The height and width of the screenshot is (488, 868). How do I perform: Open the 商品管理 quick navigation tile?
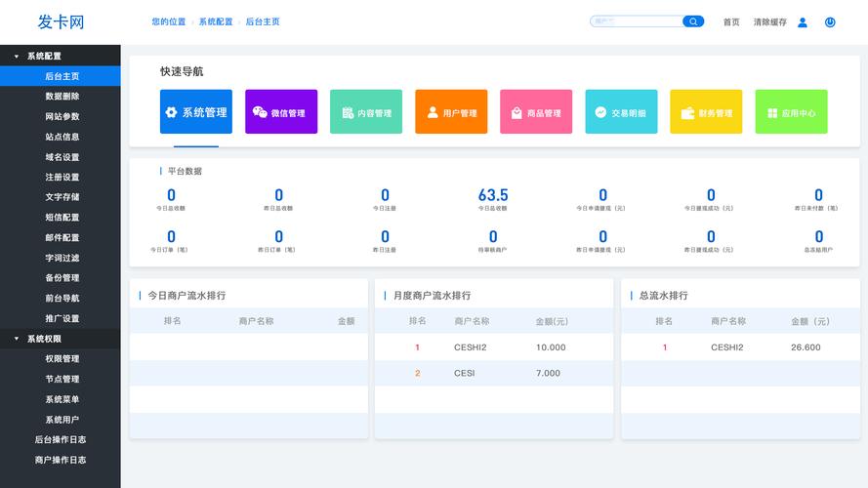tap(536, 112)
